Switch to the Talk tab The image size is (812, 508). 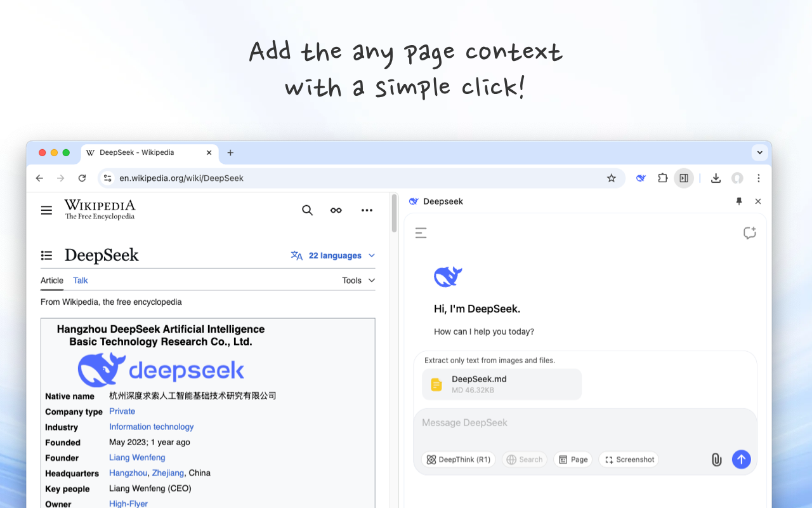[81, 281]
